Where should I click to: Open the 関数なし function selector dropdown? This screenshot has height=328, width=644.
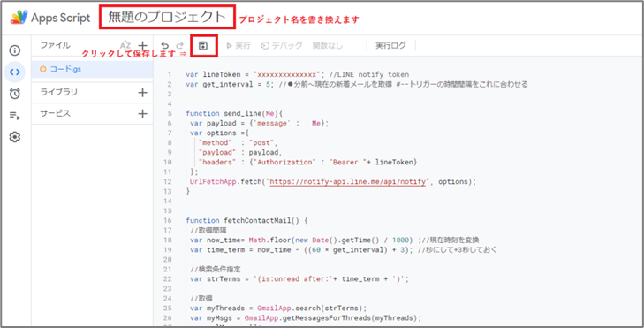pyautogui.click(x=328, y=45)
